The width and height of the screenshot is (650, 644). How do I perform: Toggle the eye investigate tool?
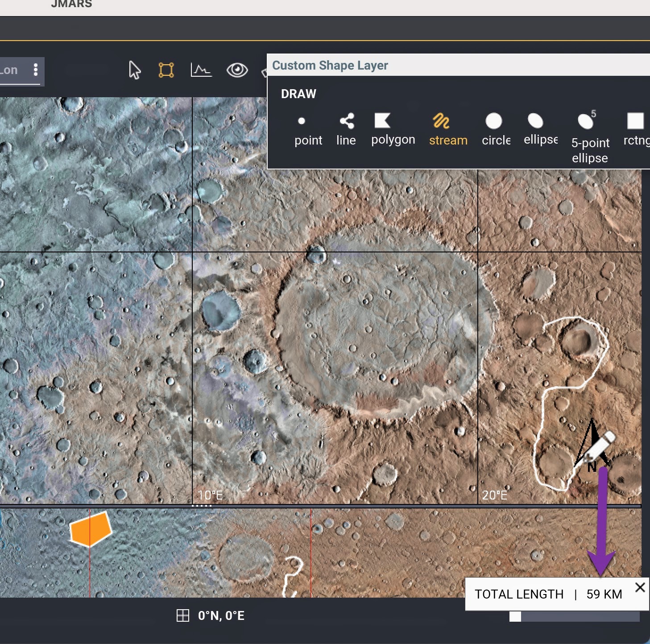pos(237,70)
